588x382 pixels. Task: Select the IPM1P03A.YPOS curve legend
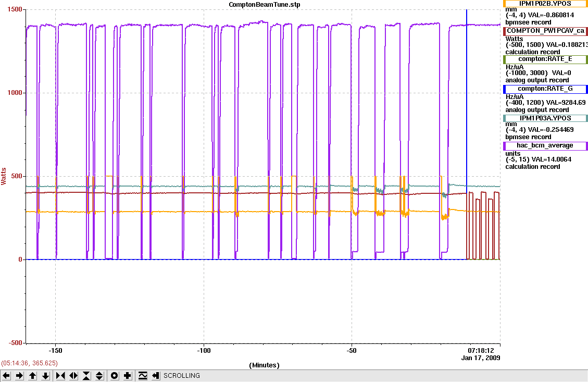[545, 118]
